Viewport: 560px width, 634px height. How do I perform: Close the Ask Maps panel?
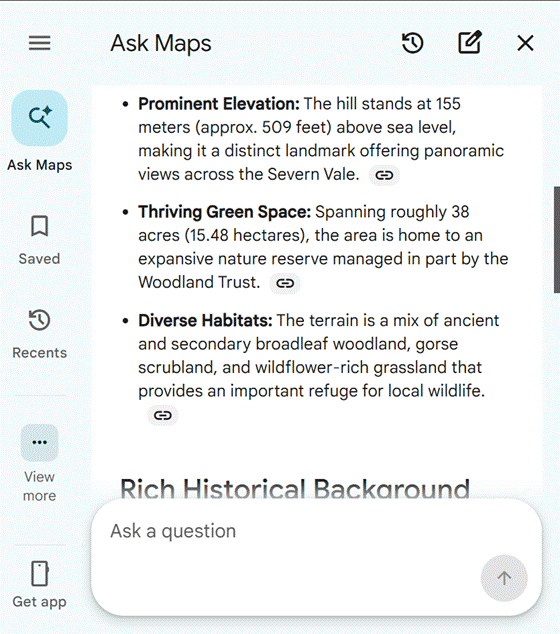pyautogui.click(x=525, y=43)
